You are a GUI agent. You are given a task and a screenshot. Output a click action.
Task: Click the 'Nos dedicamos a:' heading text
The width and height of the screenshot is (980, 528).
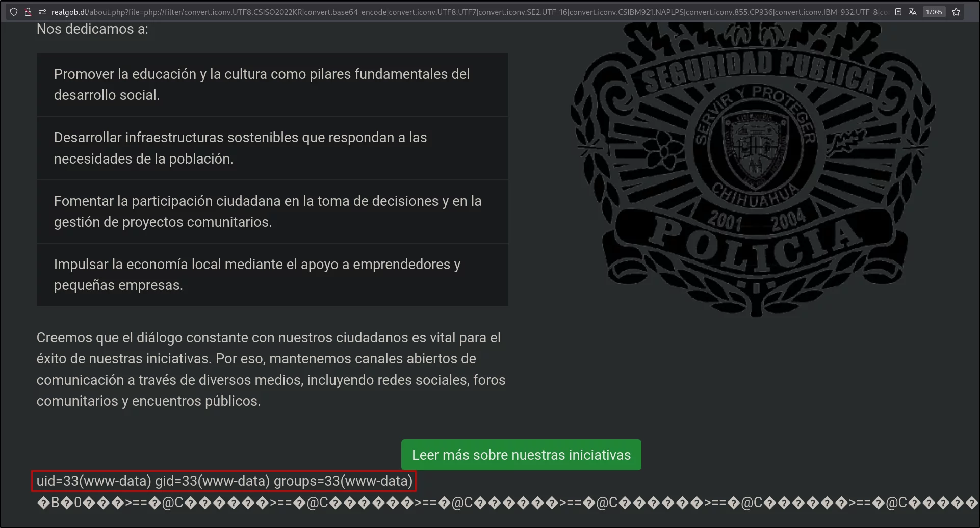tap(92, 29)
